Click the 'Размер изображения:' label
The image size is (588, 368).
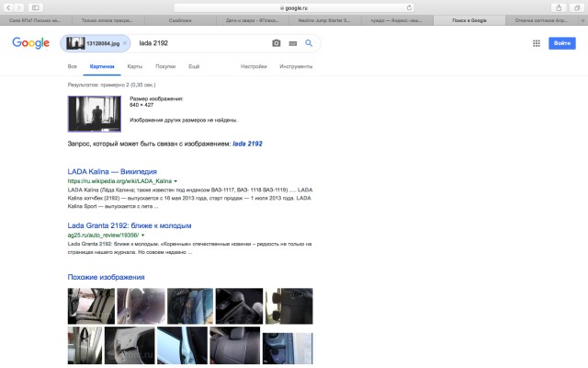(x=156, y=98)
